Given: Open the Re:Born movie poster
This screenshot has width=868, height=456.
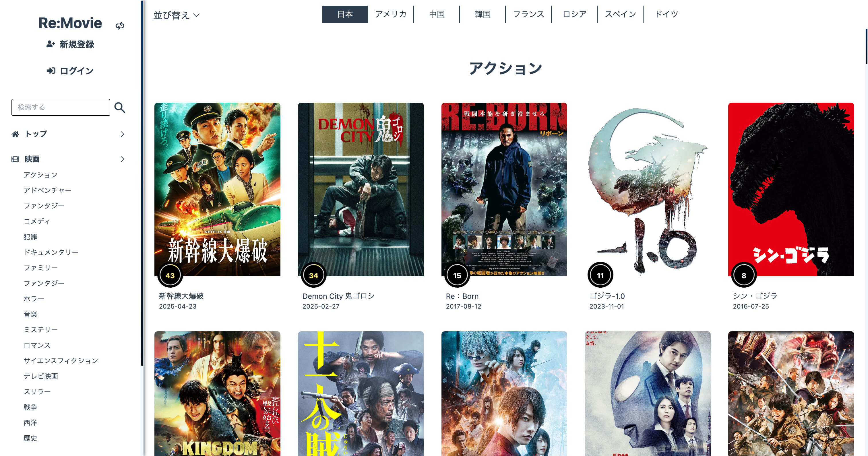Looking at the screenshot, I should tap(504, 189).
